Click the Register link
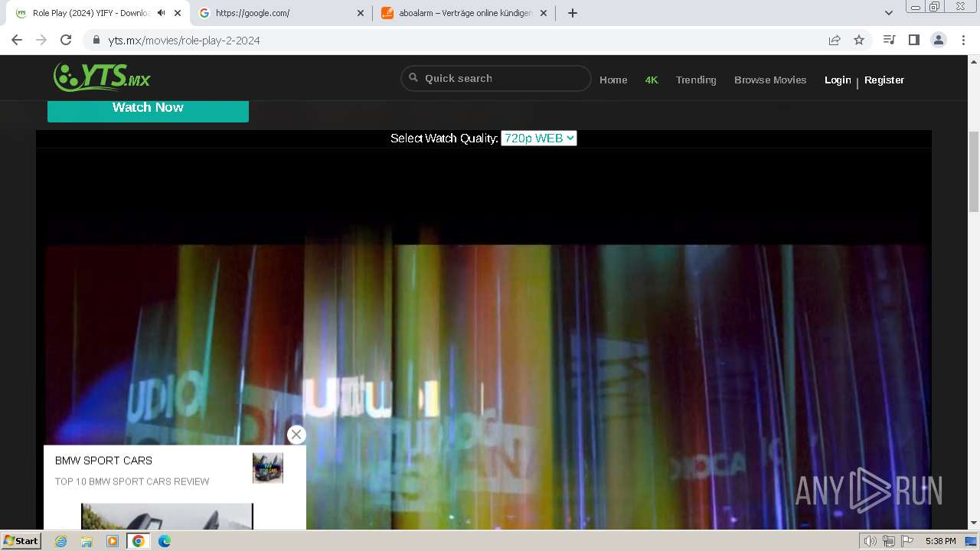Image resolution: width=980 pixels, height=551 pixels. click(884, 80)
